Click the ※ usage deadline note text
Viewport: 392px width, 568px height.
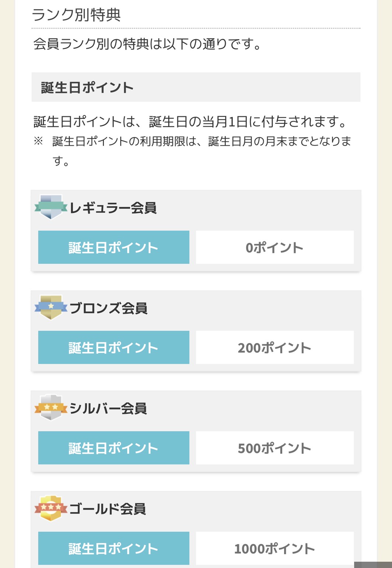point(192,151)
